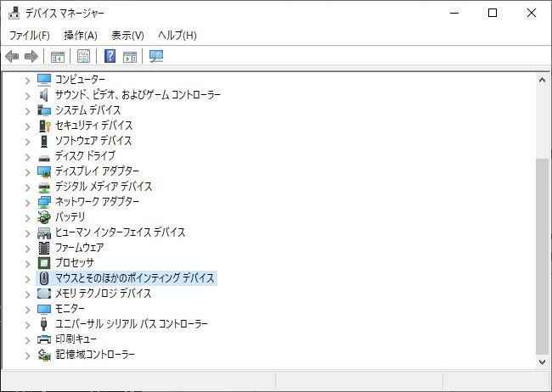Click the ソフトウェア デバイス icon
The width and height of the screenshot is (552, 392).
pyautogui.click(x=44, y=141)
